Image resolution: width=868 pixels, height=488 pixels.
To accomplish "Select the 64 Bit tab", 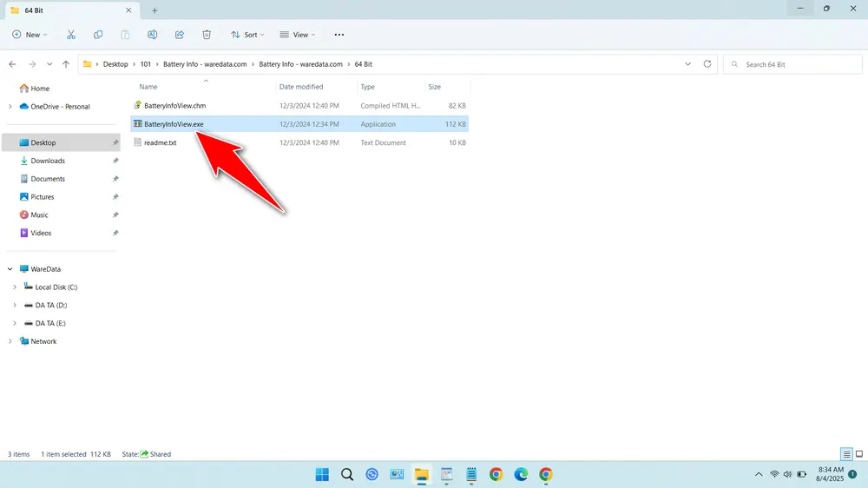I will (x=71, y=10).
